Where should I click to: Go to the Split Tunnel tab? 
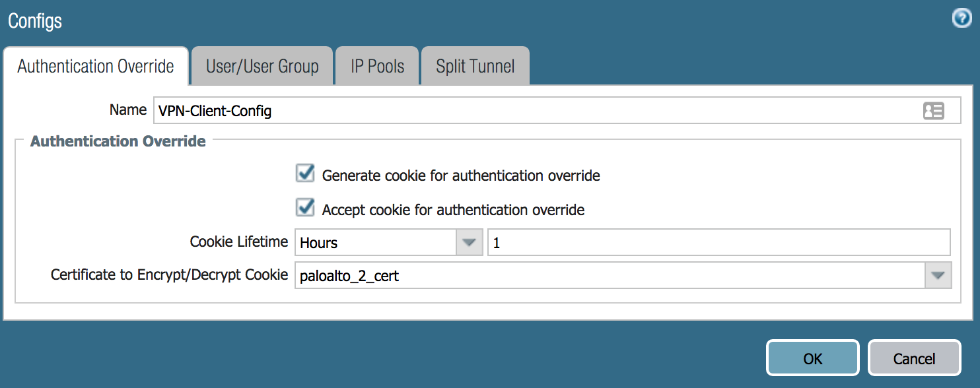click(x=475, y=67)
